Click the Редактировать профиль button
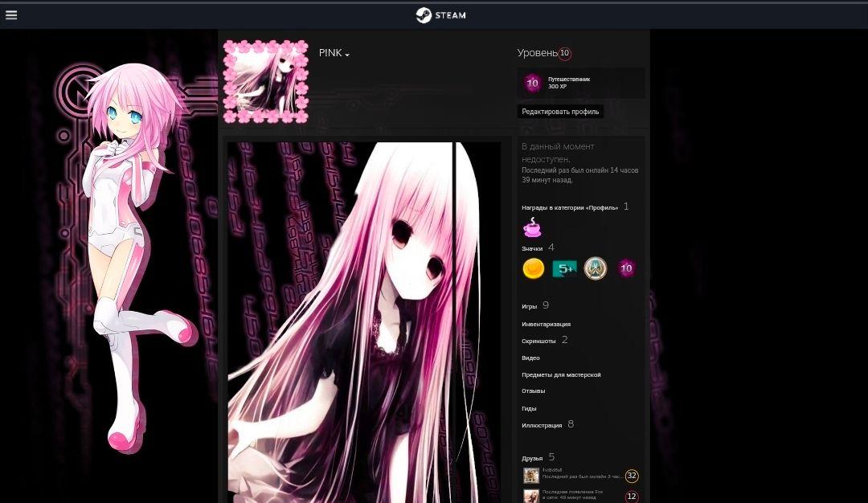 click(560, 112)
